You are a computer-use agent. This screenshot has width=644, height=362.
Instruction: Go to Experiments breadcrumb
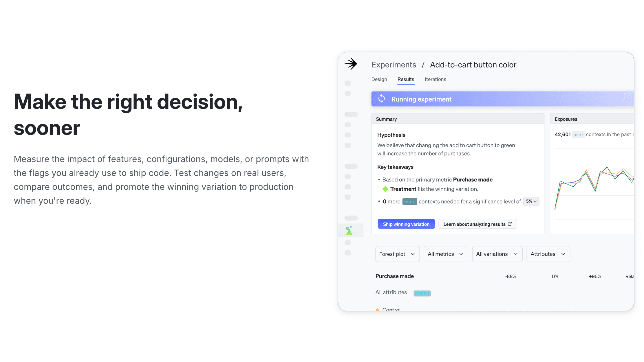pyautogui.click(x=394, y=65)
